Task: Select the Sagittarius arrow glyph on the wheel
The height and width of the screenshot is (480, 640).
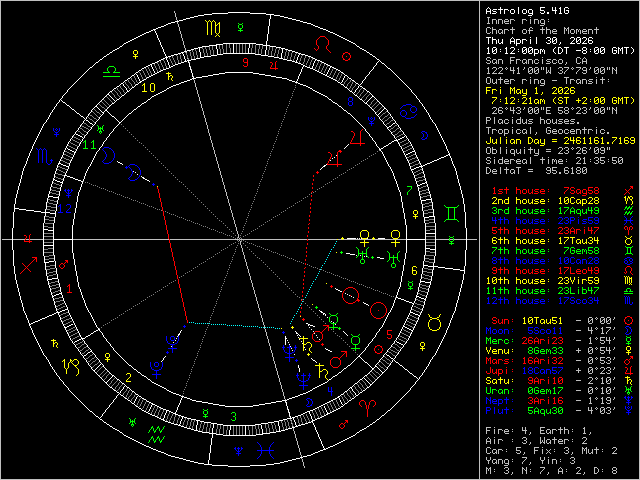Action: click(x=29, y=265)
